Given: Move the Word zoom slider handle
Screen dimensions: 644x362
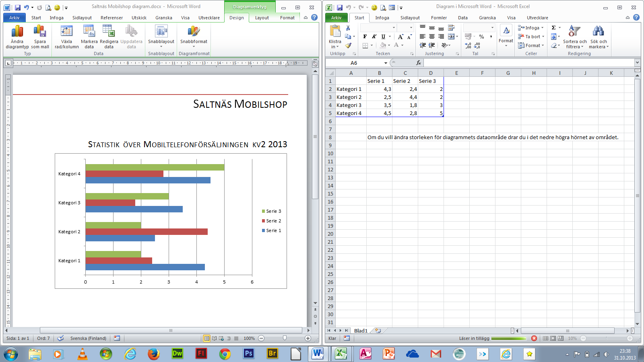Looking at the screenshot, I should (x=285, y=338).
